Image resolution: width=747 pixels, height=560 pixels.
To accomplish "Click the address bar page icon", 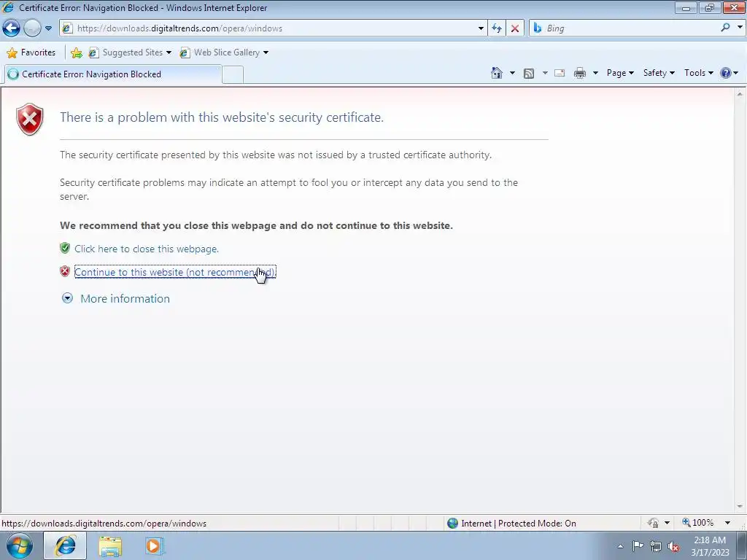I will pos(68,28).
